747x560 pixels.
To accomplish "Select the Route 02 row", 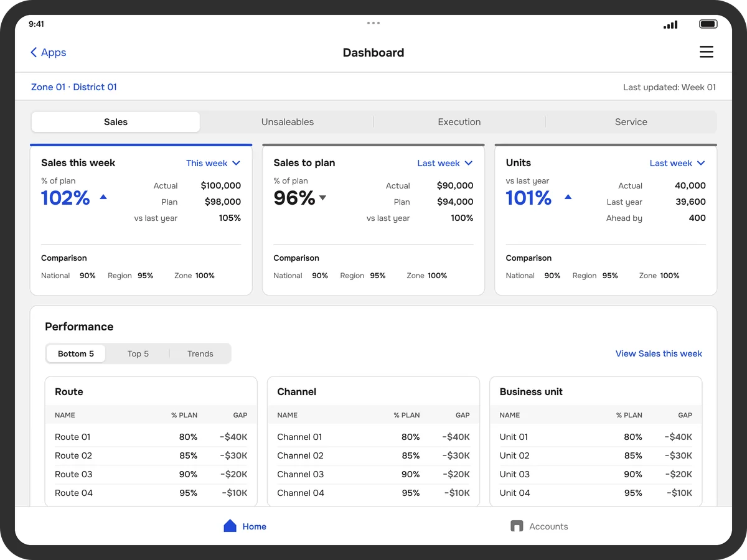I will click(151, 455).
